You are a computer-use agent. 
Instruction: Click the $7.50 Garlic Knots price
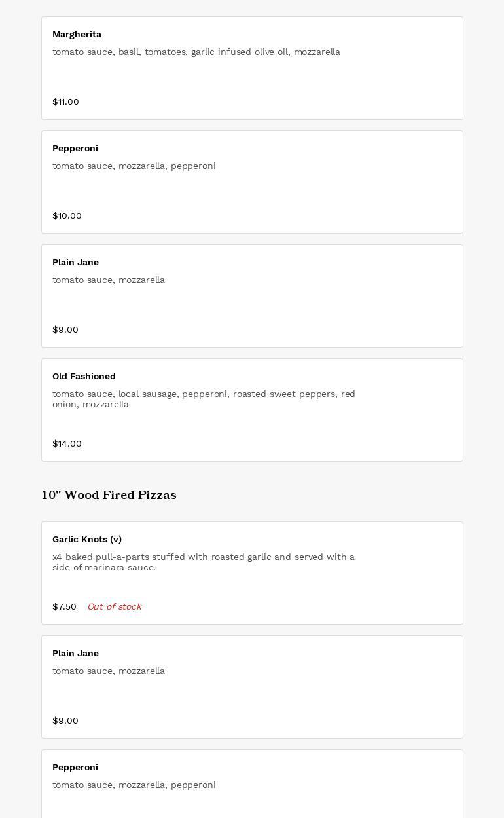(64, 607)
